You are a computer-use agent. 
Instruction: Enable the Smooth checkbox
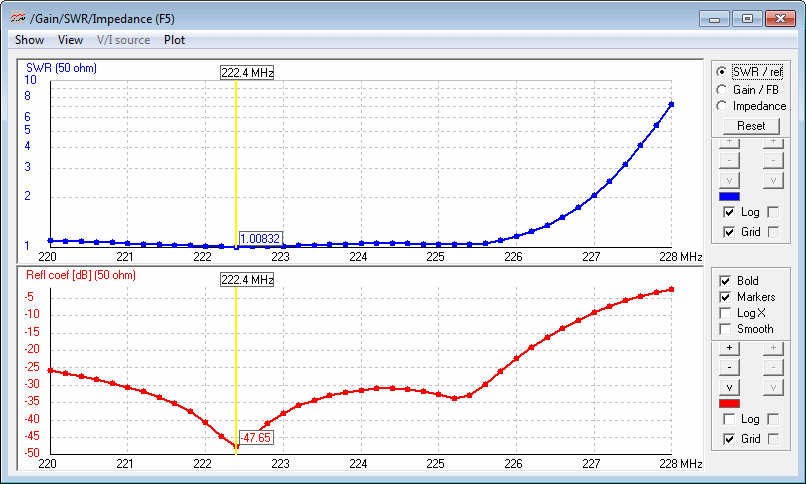[725, 329]
